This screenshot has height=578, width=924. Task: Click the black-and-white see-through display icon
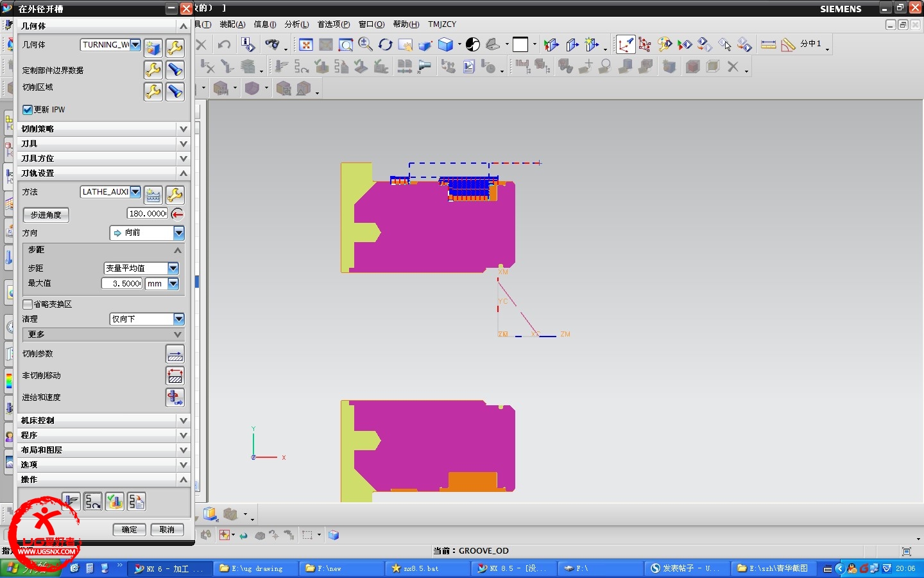pos(473,44)
